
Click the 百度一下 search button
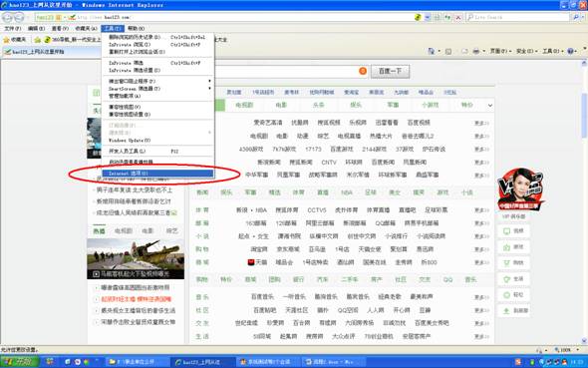pyautogui.click(x=390, y=71)
